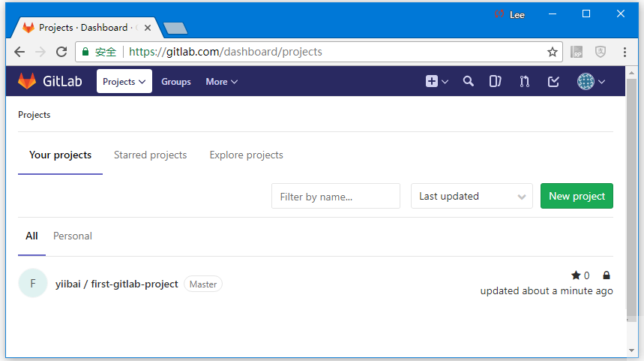Click the GitLab fox logo
The height and width of the screenshot is (361, 644).
[x=27, y=81]
